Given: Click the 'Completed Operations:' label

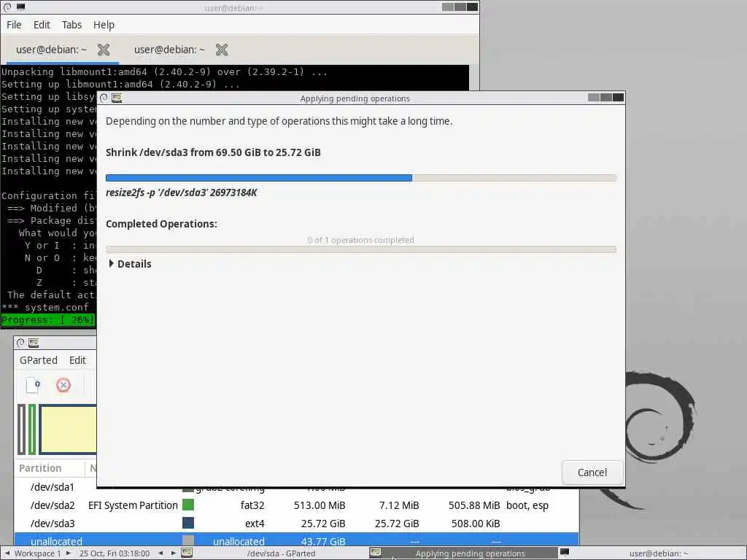Looking at the screenshot, I should click(161, 224).
